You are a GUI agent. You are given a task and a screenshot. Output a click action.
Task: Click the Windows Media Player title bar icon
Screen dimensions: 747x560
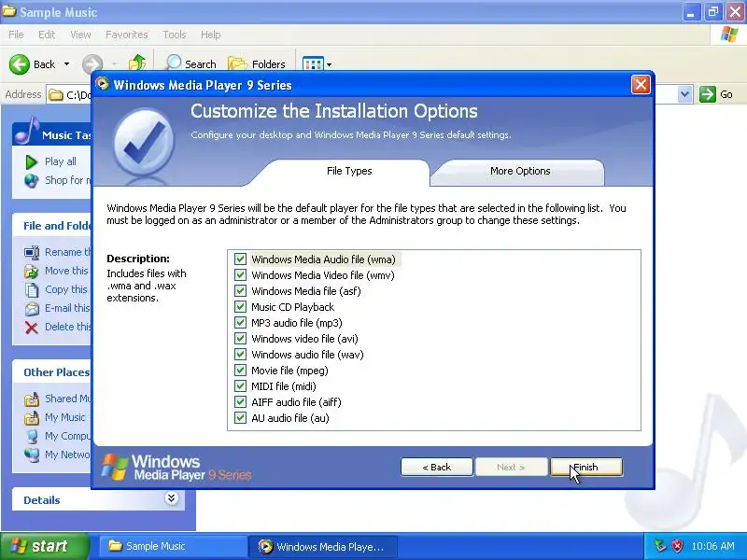pyautogui.click(x=102, y=84)
